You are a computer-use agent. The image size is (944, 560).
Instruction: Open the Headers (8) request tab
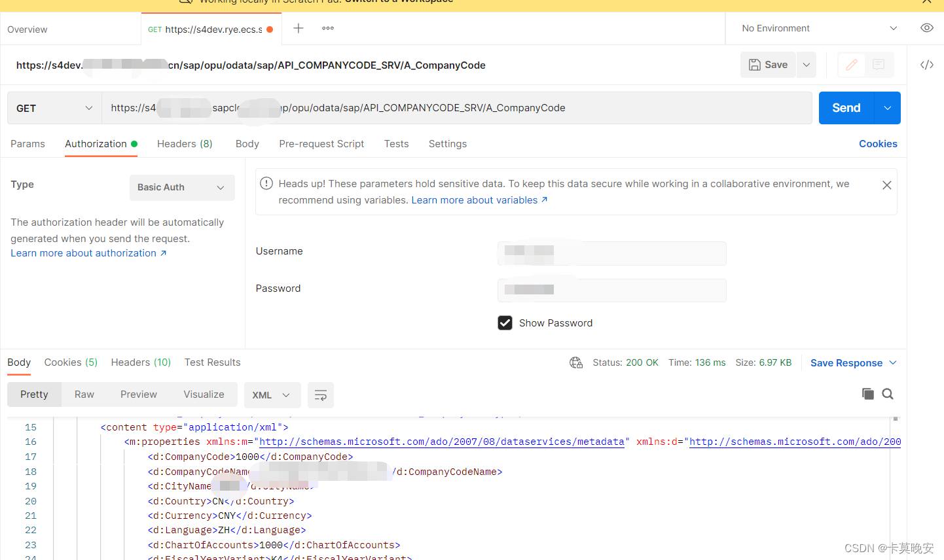coord(185,144)
